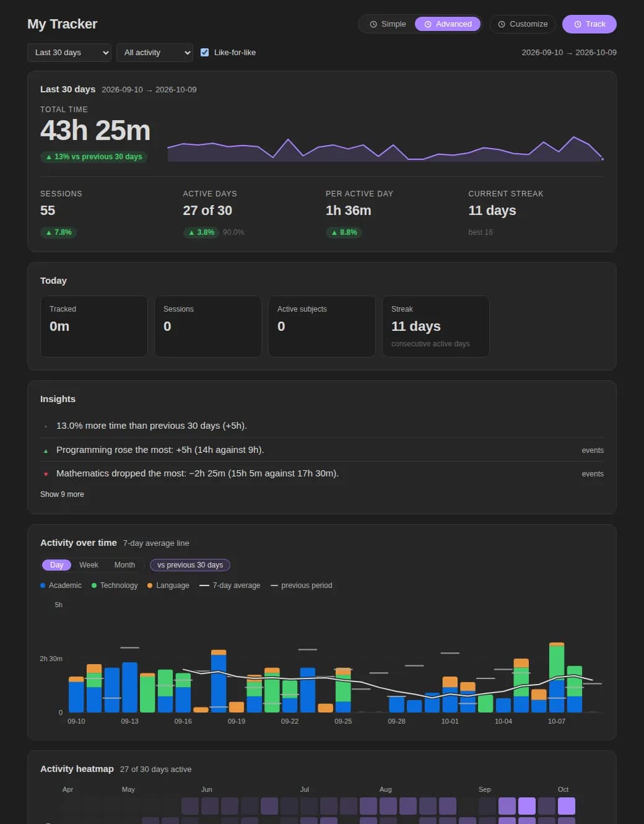
Task: Toggle the vs previous 30 days comparison
Action: (190, 565)
